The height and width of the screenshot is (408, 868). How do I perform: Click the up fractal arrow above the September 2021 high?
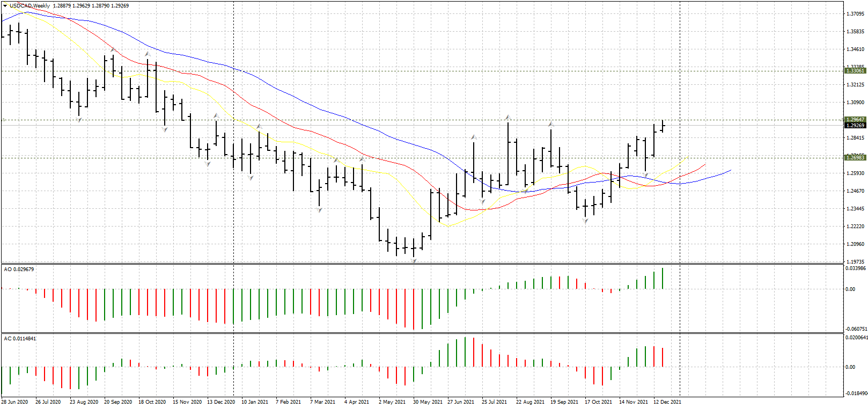pos(550,124)
